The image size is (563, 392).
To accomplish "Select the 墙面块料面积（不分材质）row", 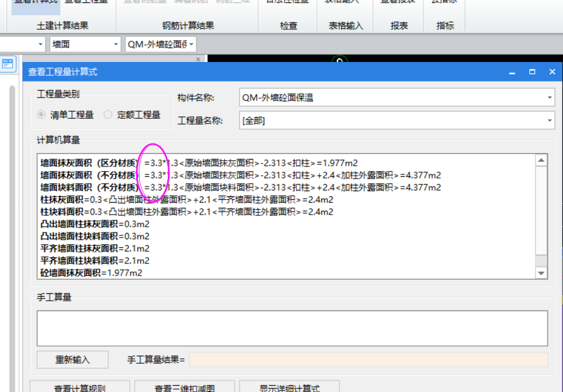I will pos(241,188).
